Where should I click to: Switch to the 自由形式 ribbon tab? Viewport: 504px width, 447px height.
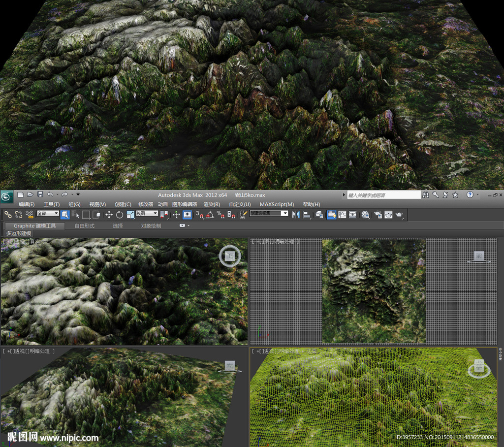click(84, 226)
